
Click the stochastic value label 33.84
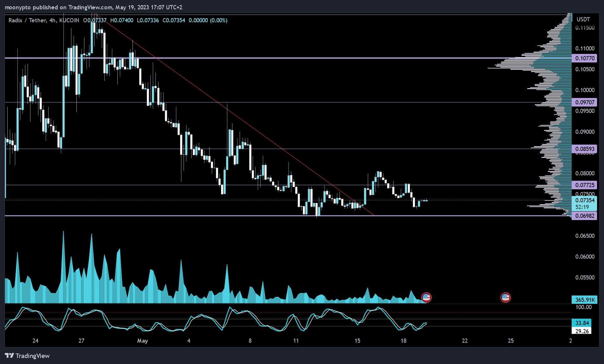click(x=582, y=323)
